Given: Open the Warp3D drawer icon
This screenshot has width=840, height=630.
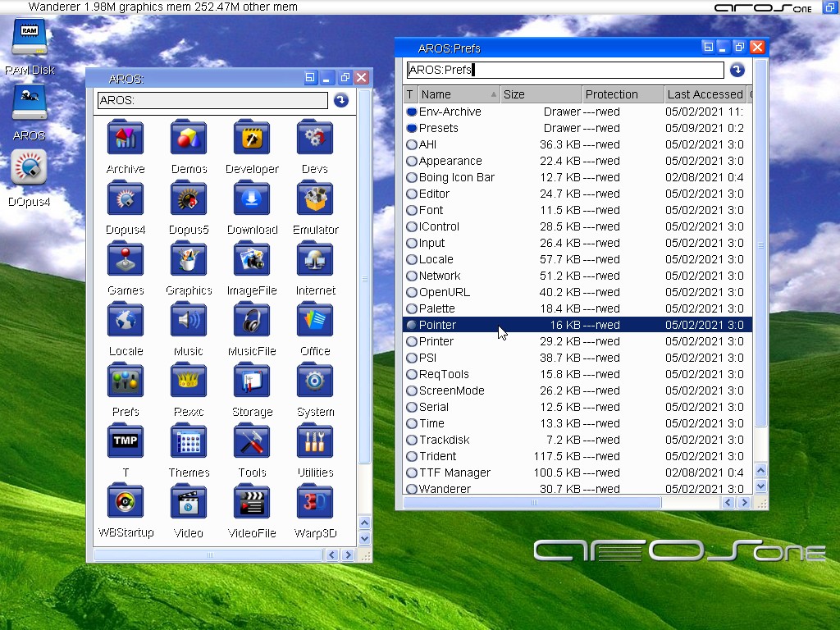Looking at the screenshot, I should [x=315, y=503].
